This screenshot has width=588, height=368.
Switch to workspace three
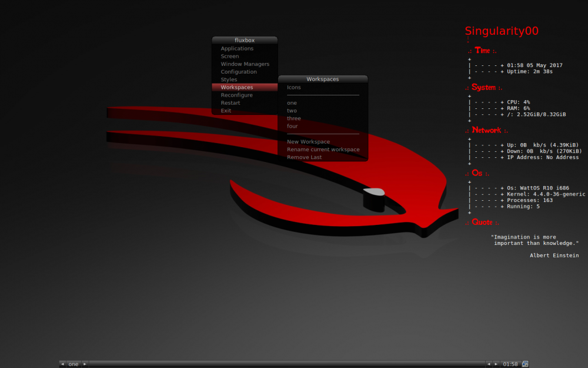click(x=323, y=118)
